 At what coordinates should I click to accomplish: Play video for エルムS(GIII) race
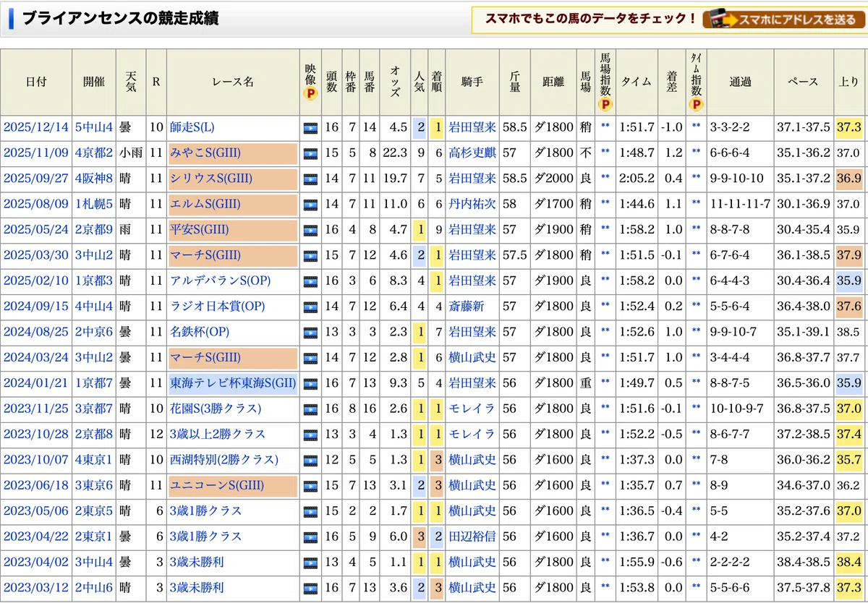(x=310, y=205)
